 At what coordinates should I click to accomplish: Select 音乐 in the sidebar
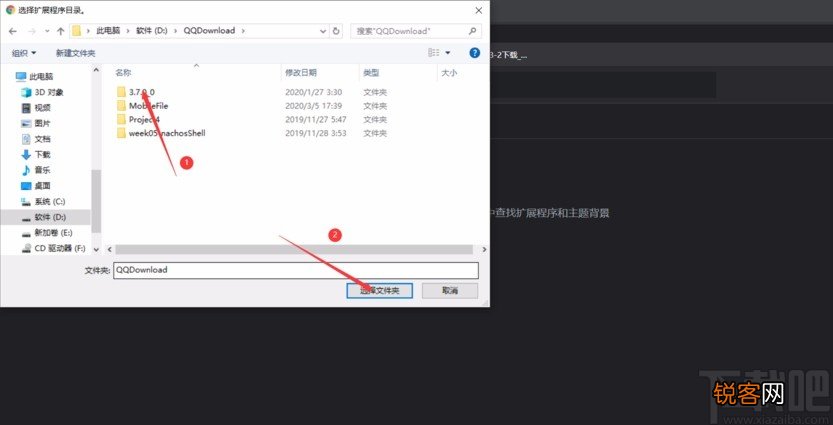42,170
